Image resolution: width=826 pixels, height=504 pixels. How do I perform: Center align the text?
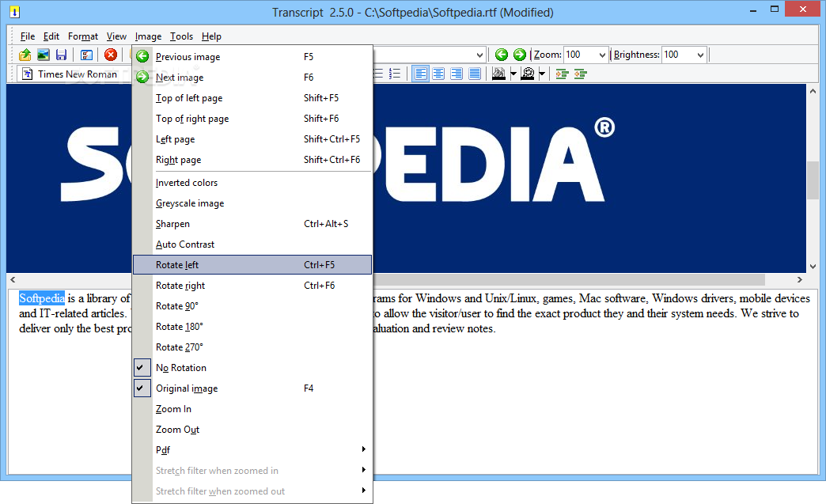(438, 74)
